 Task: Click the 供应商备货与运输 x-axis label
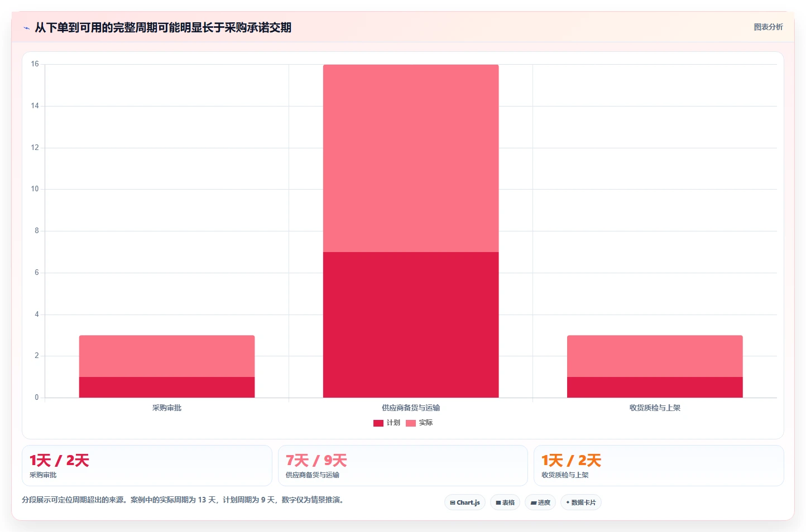click(411, 408)
